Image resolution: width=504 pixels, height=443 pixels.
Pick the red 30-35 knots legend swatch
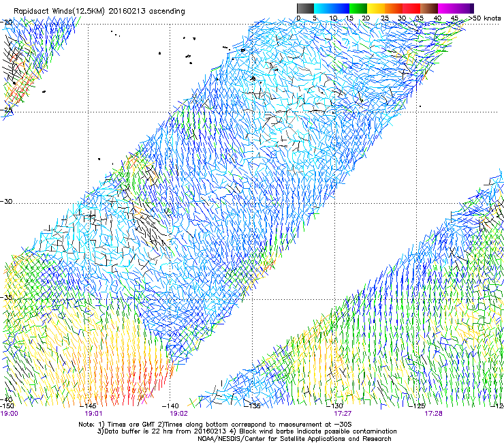coord(411,9)
